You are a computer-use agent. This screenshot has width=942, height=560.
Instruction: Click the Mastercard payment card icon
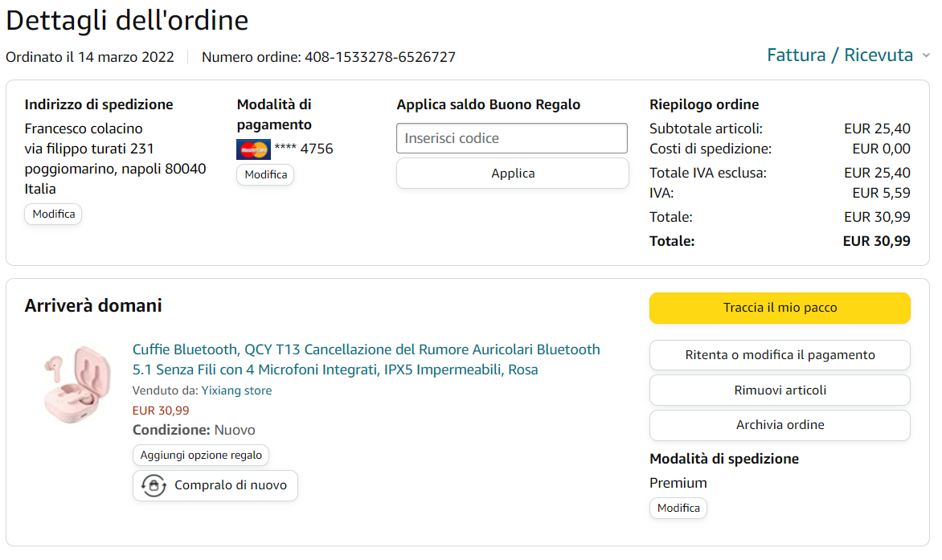point(253,149)
